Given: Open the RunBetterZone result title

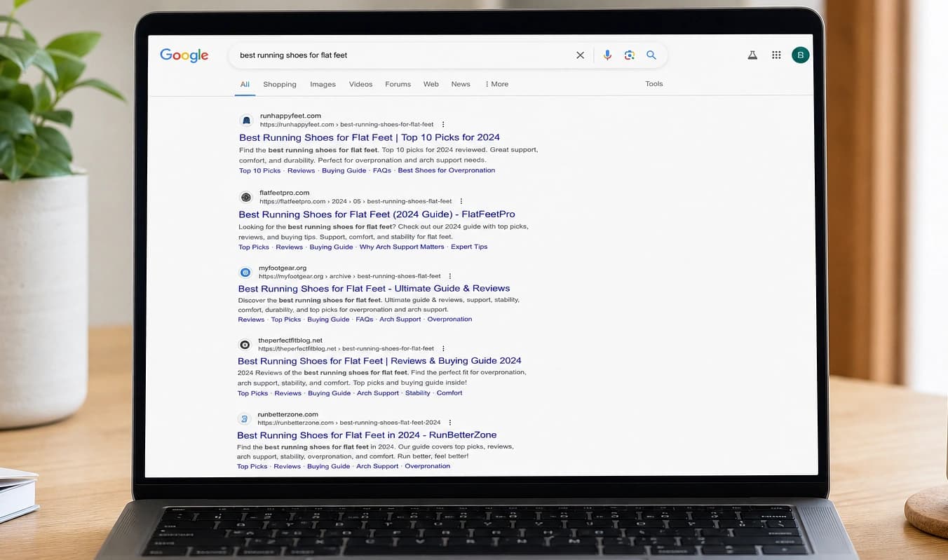Looking at the screenshot, I should coord(367,435).
